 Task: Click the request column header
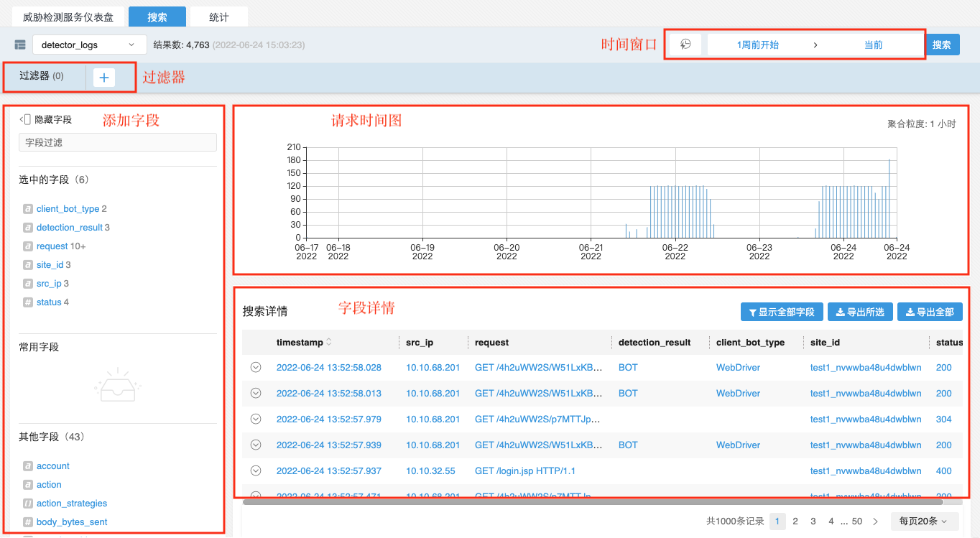(x=491, y=343)
